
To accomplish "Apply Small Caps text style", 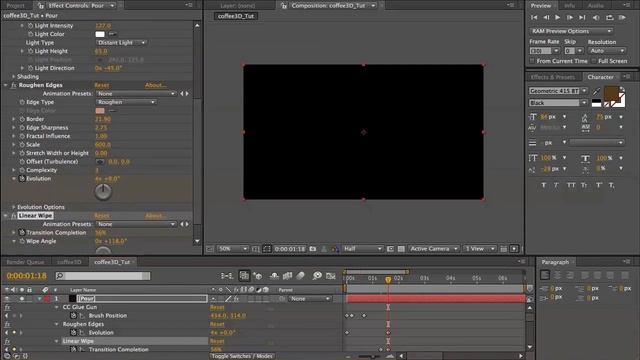I will coord(584,185).
